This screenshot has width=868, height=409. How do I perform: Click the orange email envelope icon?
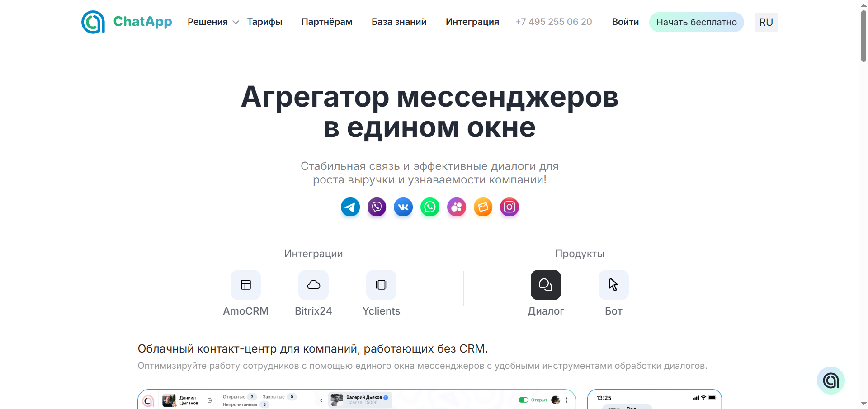[x=483, y=207]
